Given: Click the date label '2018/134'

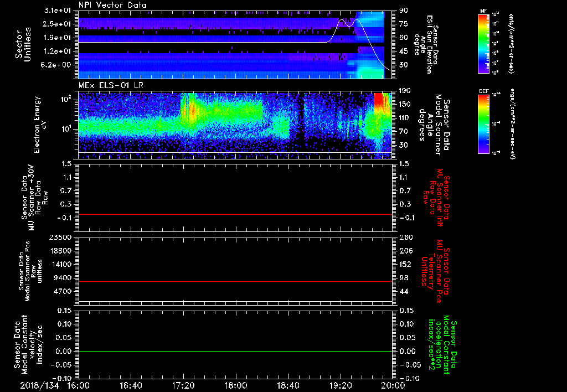Looking at the screenshot, I should coord(40,385).
